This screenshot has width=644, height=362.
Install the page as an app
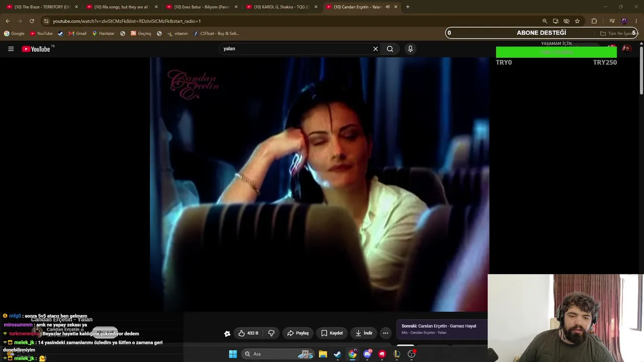(555, 21)
